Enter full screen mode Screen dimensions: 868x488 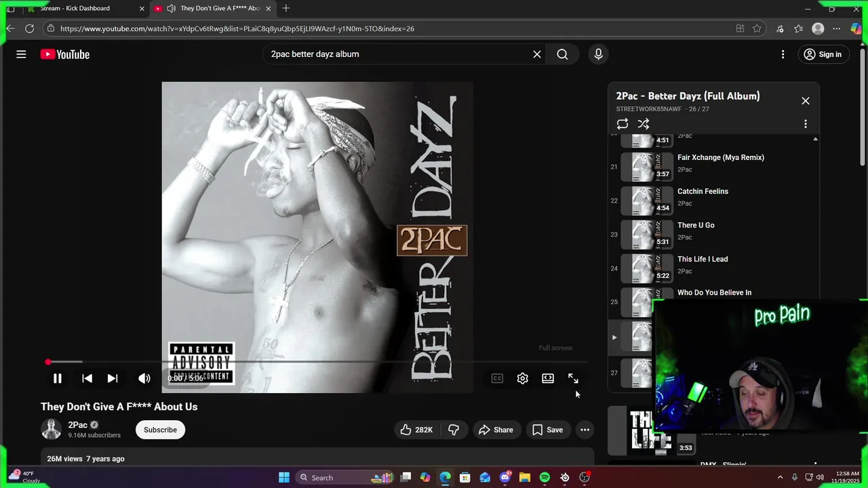tap(573, 378)
